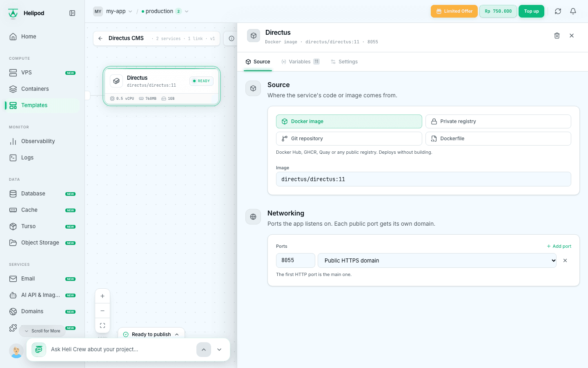Click the up-arrow send button in chat
This screenshot has height=368, width=588.
[204, 350]
